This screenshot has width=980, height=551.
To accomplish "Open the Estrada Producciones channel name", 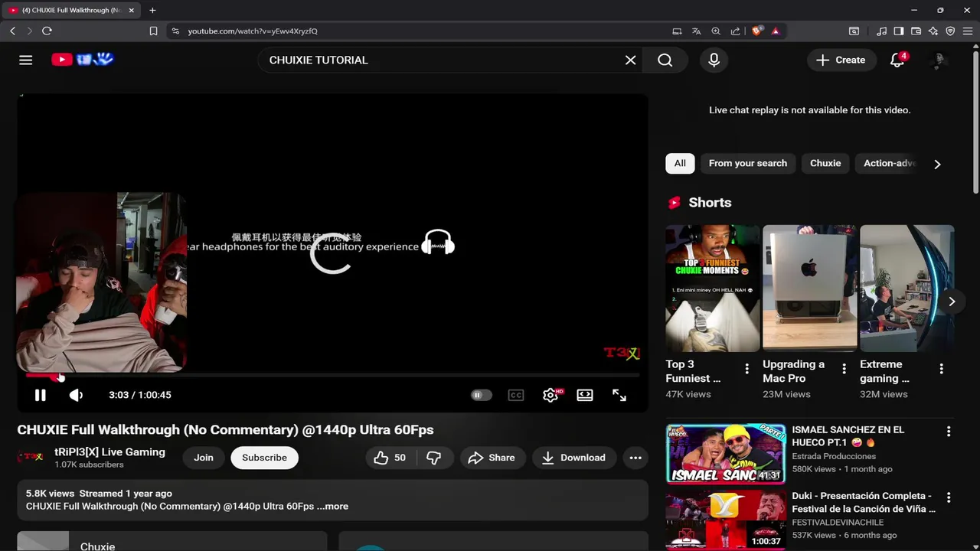I will [x=834, y=456].
